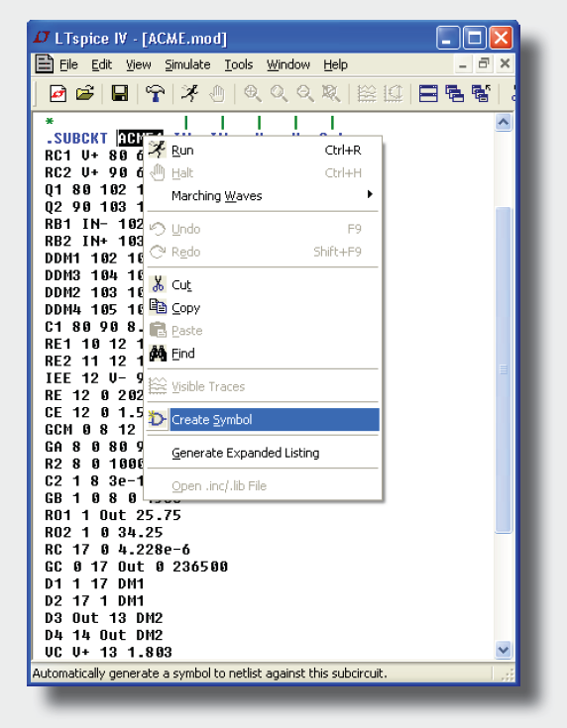Viewport: 567px width, 728px height.
Task: Click the Tile Windows Horizontally icon
Action: (x=428, y=93)
